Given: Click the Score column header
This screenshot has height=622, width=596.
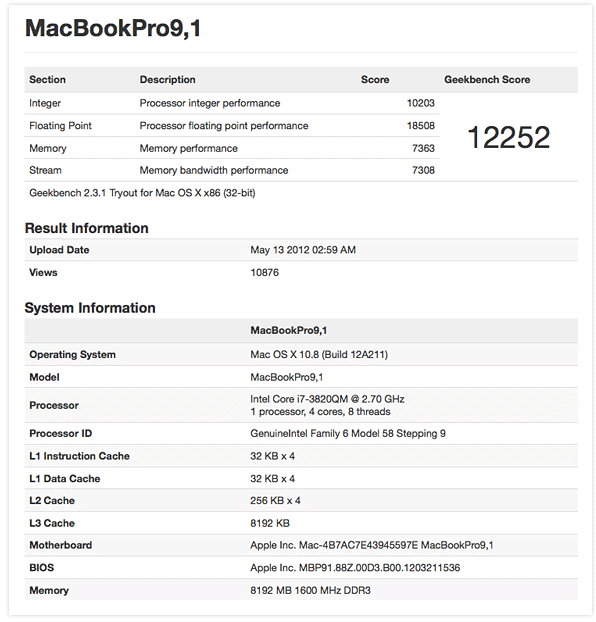Looking at the screenshot, I should point(375,80).
